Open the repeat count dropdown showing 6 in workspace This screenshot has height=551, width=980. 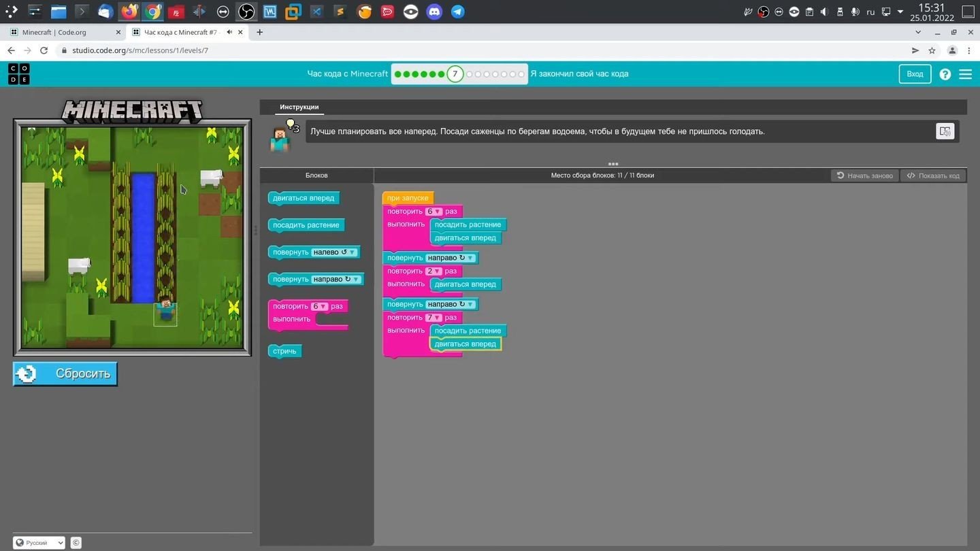(434, 212)
